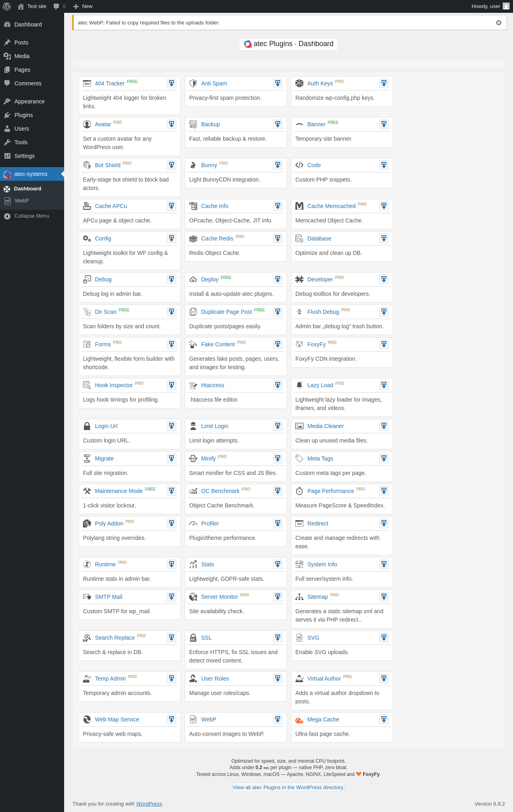Click the install icon for FoxyFy

(384, 344)
